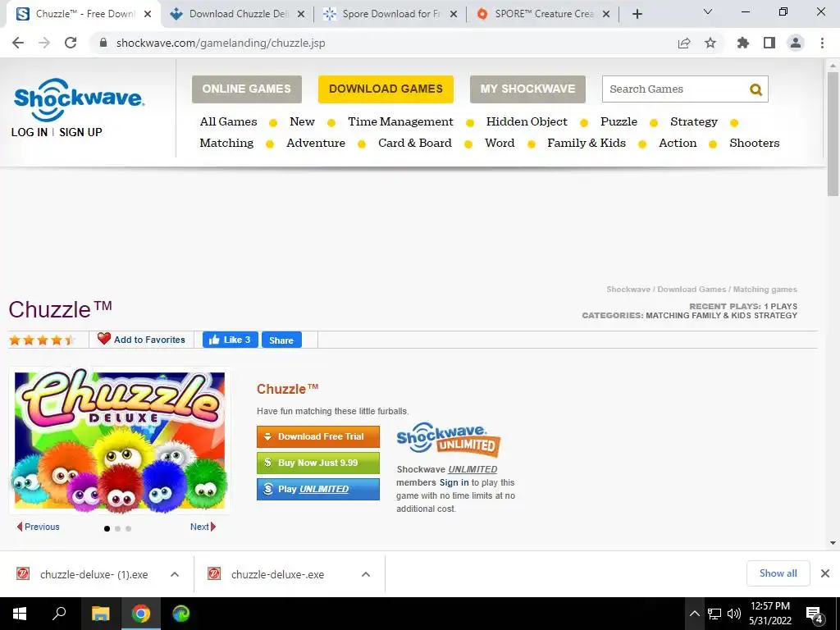Click Download Free Trial button
The height and width of the screenshot is (630, 840).
pyautogui.click(x=318, y=436)
